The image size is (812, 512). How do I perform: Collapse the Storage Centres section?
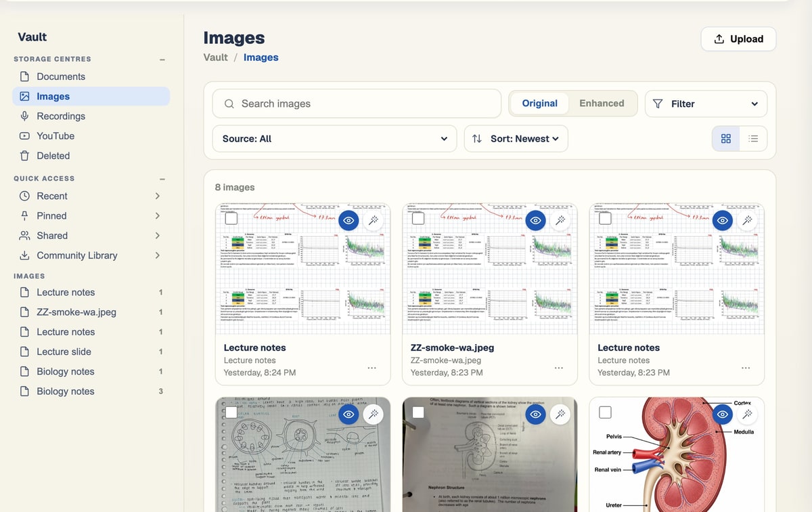click(x=162, y=60)
